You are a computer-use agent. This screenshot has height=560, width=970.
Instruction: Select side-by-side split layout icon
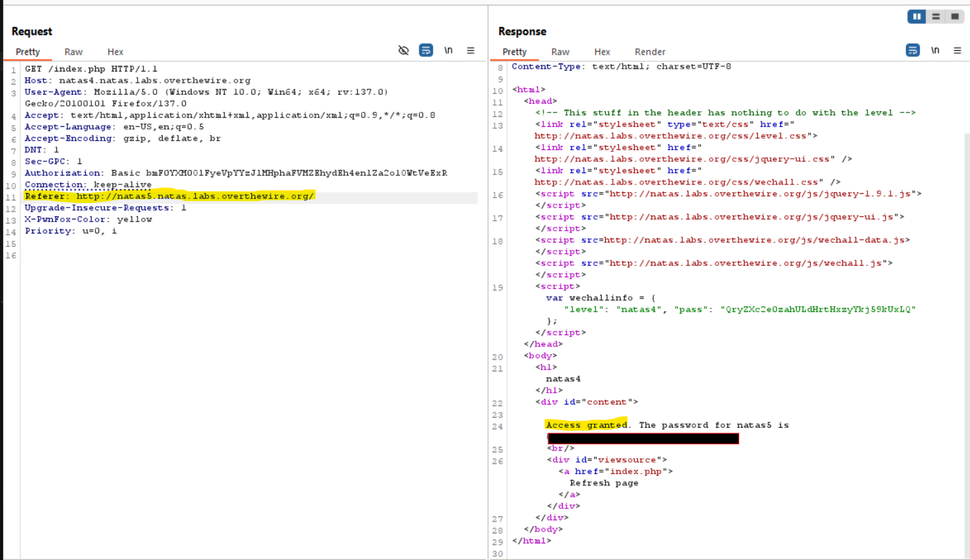coord(916,17)
